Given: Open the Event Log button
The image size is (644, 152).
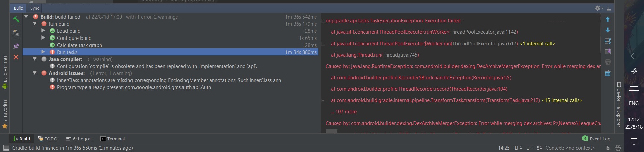Looking at the screenshot, I should 596,139.
